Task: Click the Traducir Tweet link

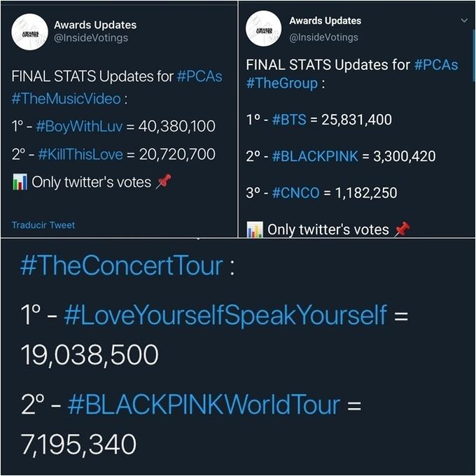Action: tap(43, 225)
